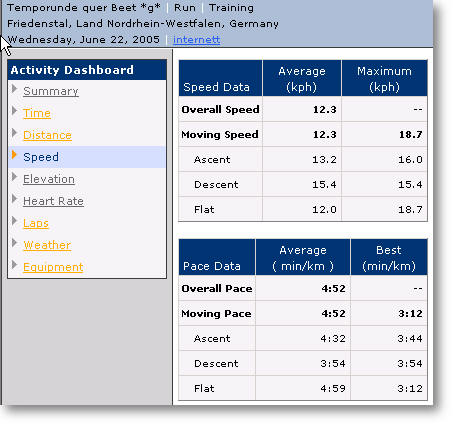Click the arrow icon beside Summary

click(14, 89)
